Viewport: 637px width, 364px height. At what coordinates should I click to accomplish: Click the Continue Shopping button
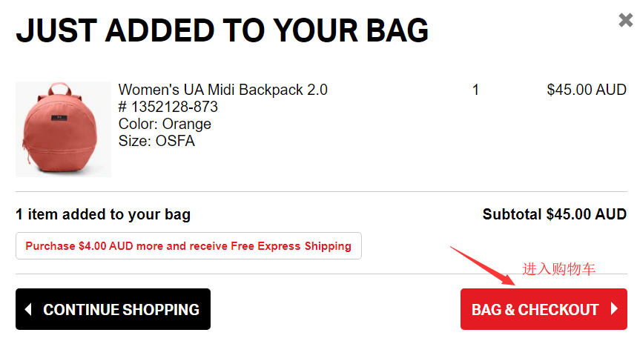click(113, 309)
